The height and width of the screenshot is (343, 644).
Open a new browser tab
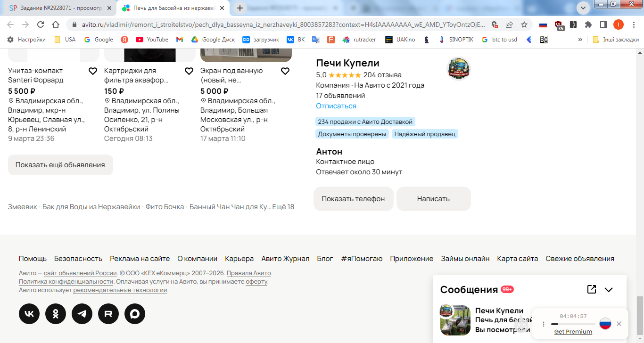(x=240, y=8)
